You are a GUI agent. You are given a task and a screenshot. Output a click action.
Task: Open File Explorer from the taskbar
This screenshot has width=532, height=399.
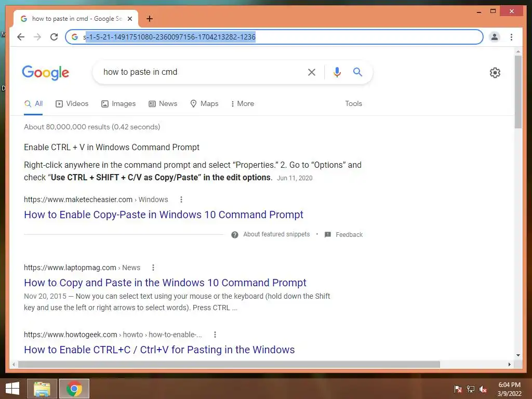point(42,389)
